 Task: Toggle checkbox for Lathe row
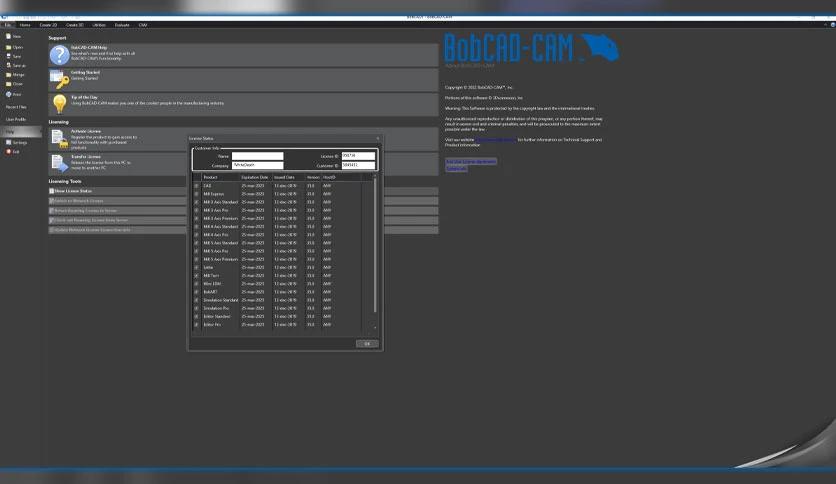(x=196, y=268)
